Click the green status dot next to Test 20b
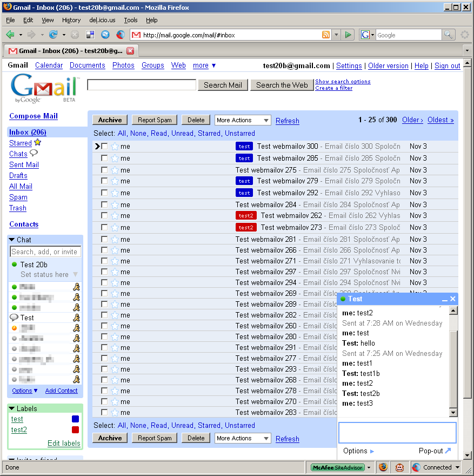The image size is (474, 476). [x=14, y=265]
